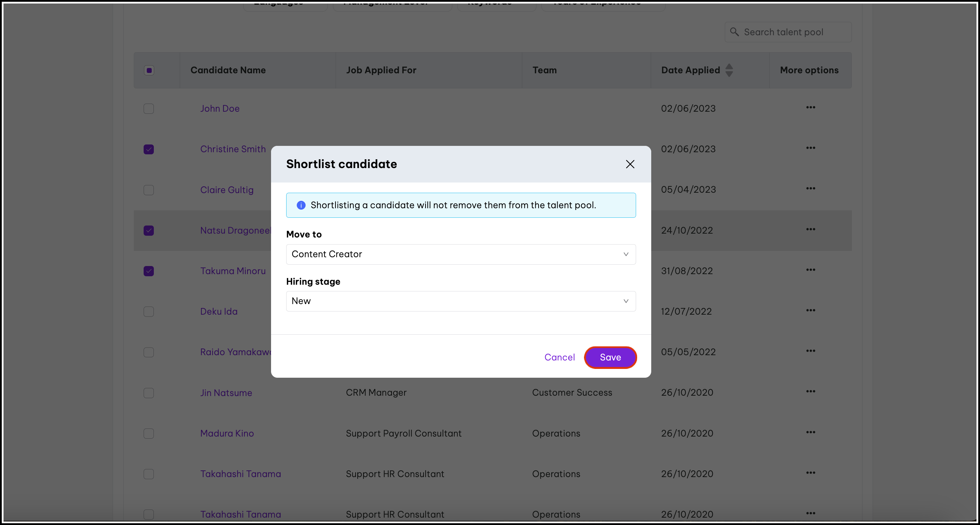Click the info icon in the shortlisting notice
Image resolution: width=980 pixels, height=525 pixels.
click(x=301, y=205)
